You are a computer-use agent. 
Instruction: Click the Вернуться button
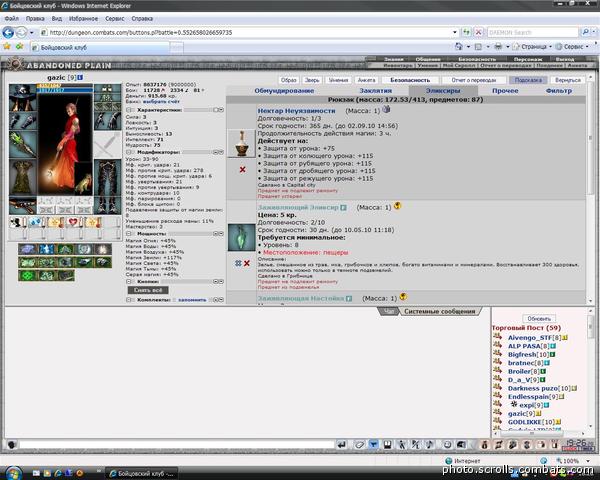point(568,80)
